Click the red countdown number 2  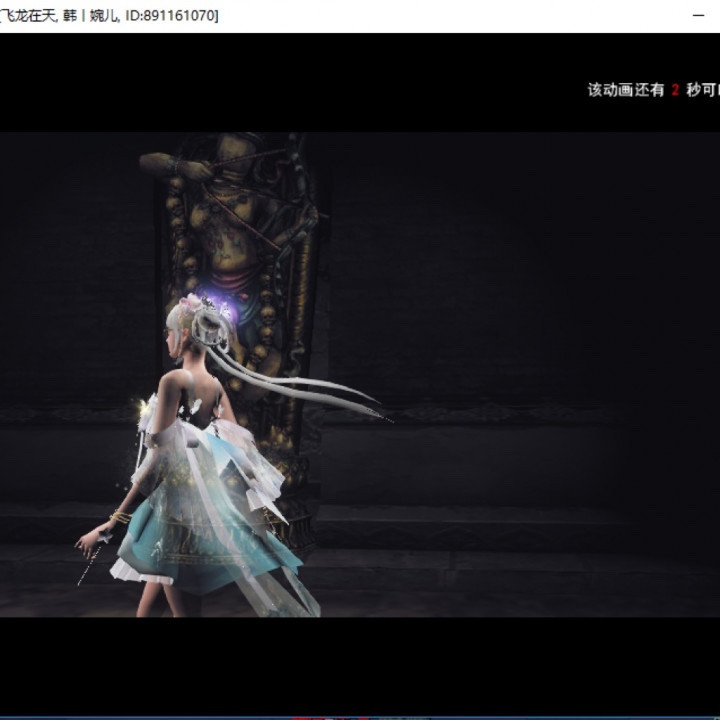[675, 90]
